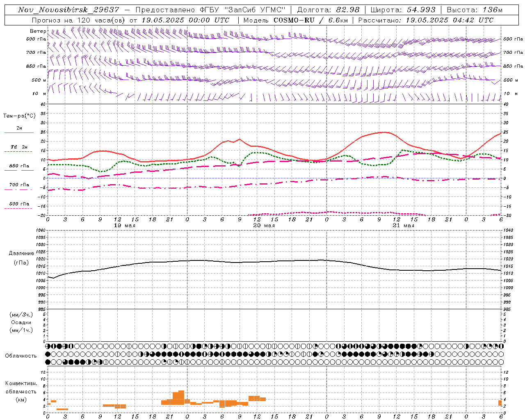Click the "500 гПа" temperature legend entry

(x=19, y=203)
